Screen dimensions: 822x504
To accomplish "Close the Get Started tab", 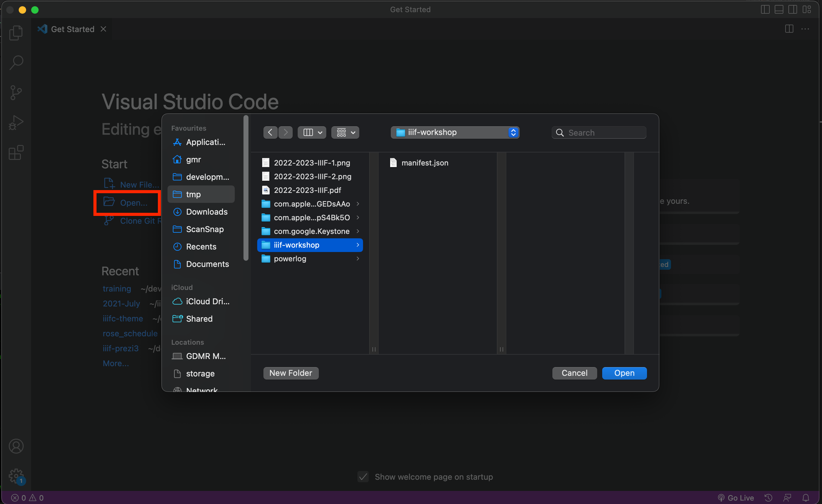I will pos(103,29).
